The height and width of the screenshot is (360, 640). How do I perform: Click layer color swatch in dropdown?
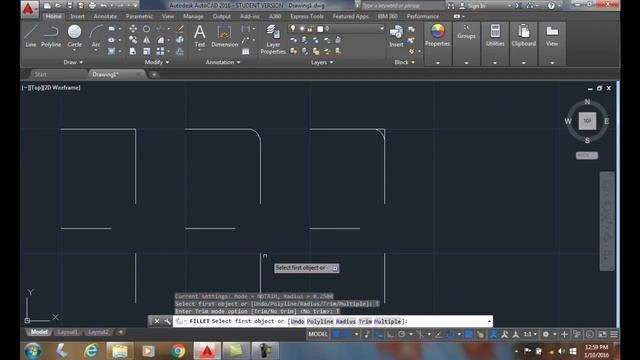coord(320,29)
